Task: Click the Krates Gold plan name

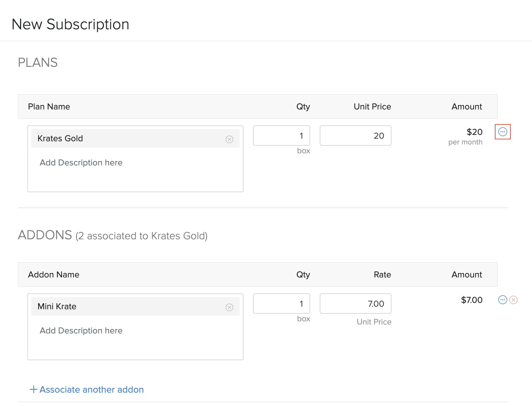Action: click(60, 138)
